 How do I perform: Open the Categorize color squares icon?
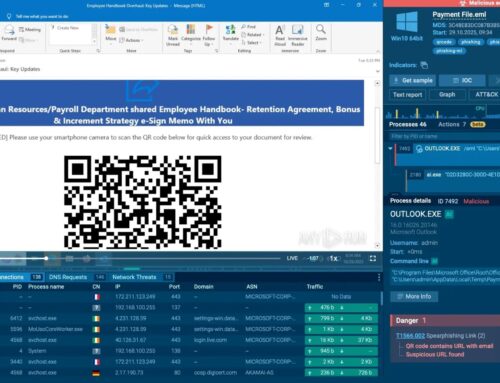click(x=191, y=29)
